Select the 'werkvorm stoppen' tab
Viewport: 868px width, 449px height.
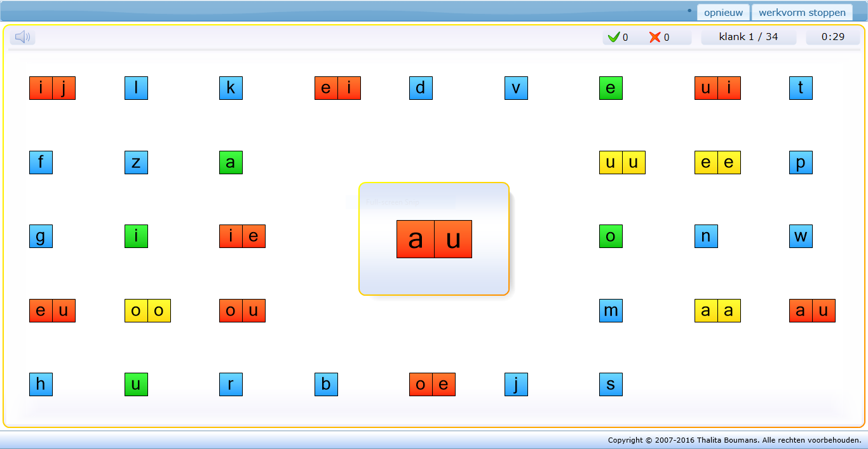coord(802,13)
